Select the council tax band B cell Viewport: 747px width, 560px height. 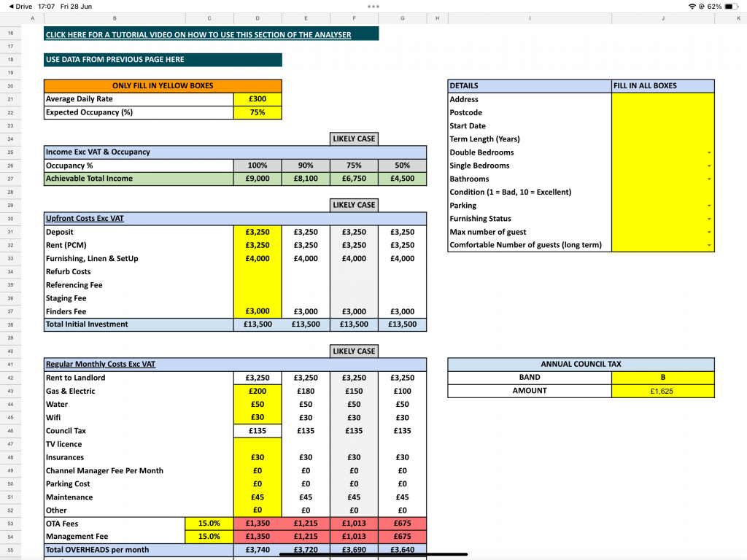click(662, 378)
